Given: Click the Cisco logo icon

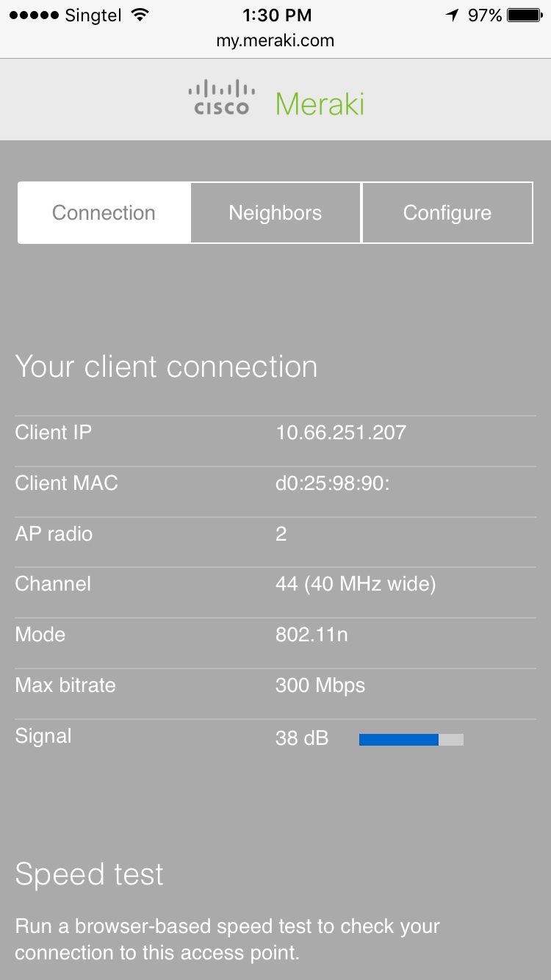Looking at the screenshot, I should pos(221,99).
